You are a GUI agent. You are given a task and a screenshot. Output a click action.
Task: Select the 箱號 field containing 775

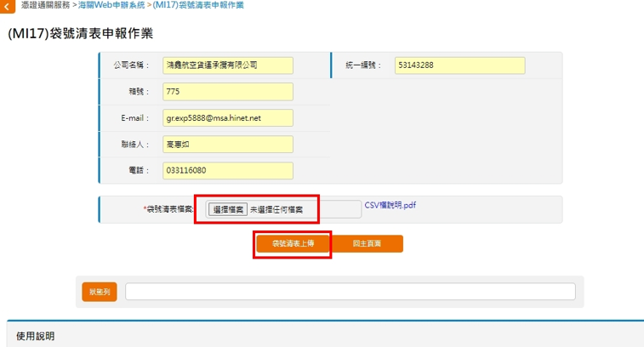pyautogui.click(x=227, y=92)
